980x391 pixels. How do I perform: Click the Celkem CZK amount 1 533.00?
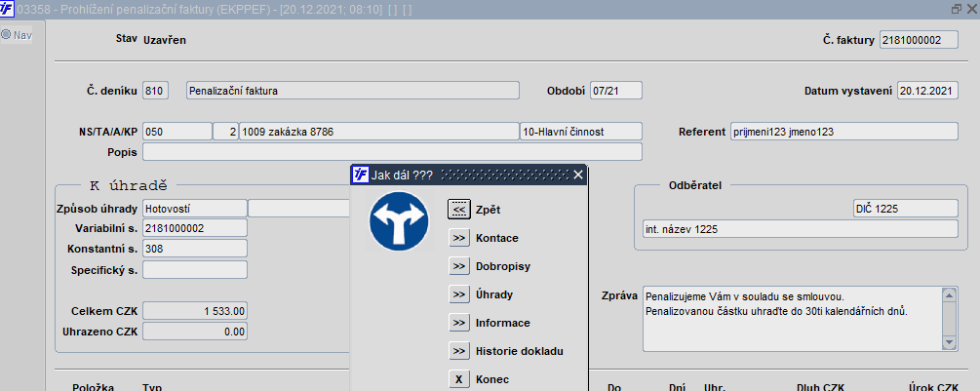(x=195, y=311)
